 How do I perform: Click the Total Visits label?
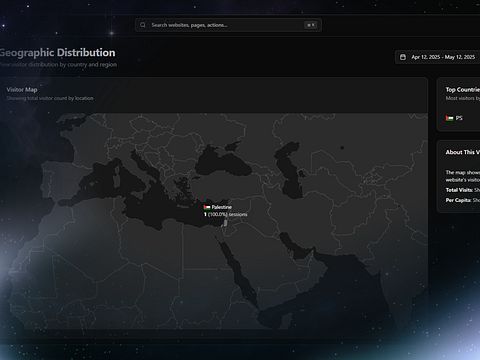pos(459,190)
